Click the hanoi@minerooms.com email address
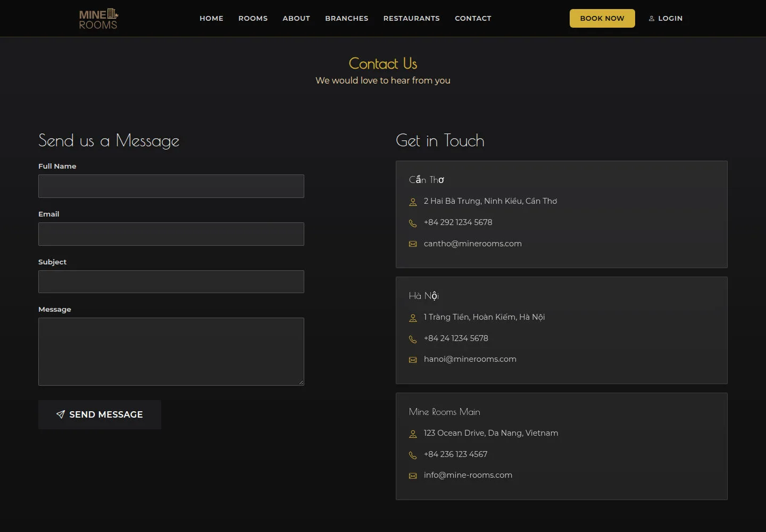The image size is (766, 532). [x=470, y=359]
